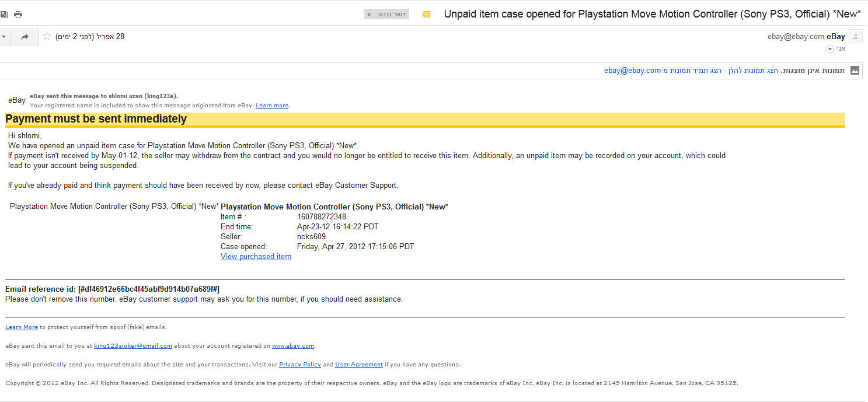Always show images from ebay@ebay.com link
The image size is (868, 402).
[667, 71]
